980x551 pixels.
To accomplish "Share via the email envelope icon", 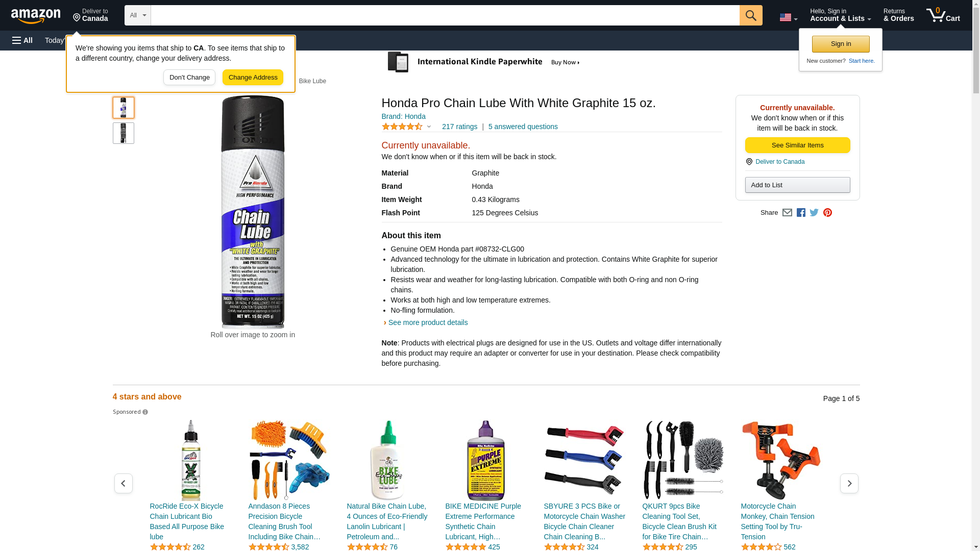I will click(x=787, y=213).
